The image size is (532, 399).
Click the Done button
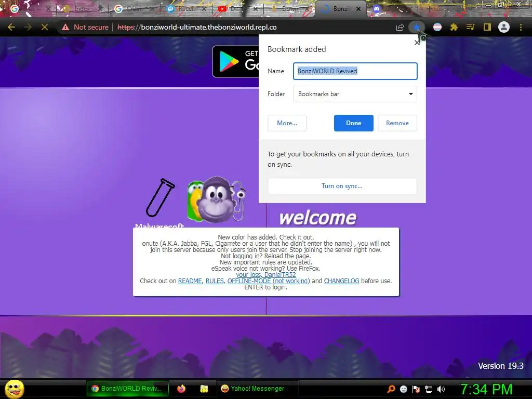pyautogui.click(x=353, y=123)
